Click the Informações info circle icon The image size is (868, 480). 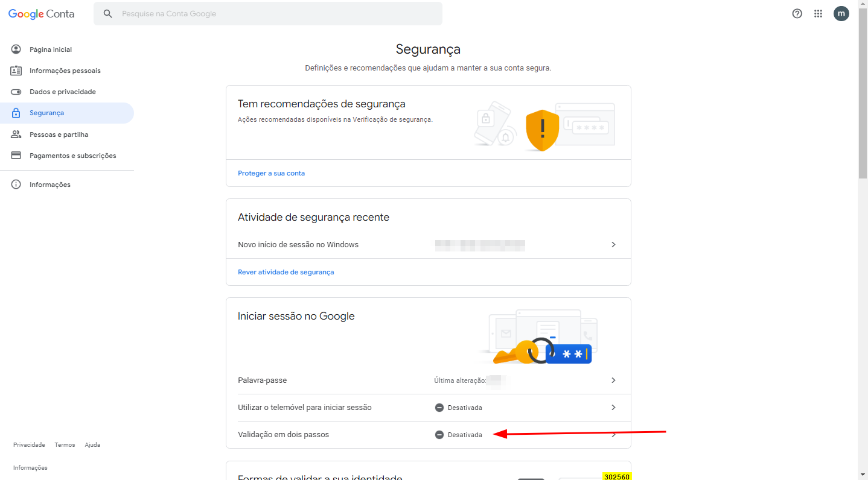[16, 185]
